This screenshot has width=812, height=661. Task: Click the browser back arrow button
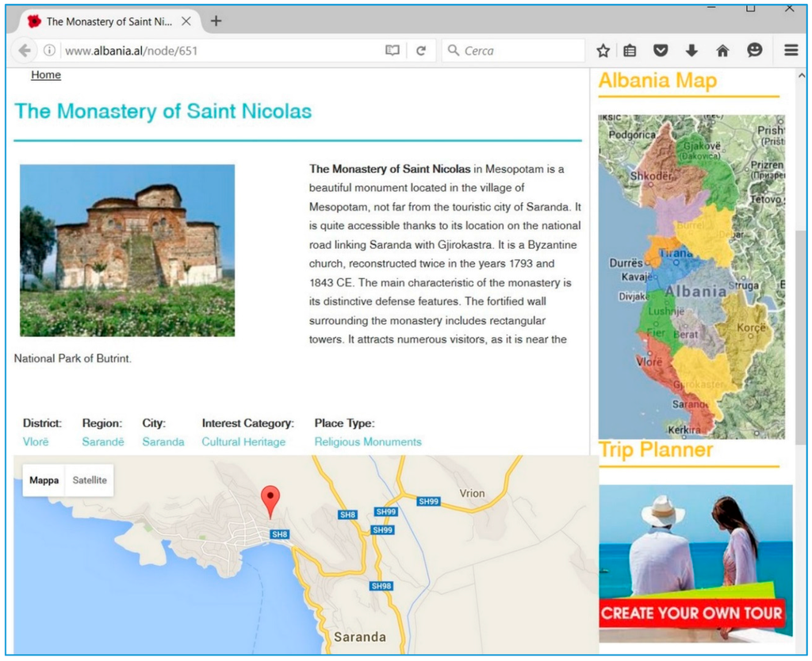25,51
